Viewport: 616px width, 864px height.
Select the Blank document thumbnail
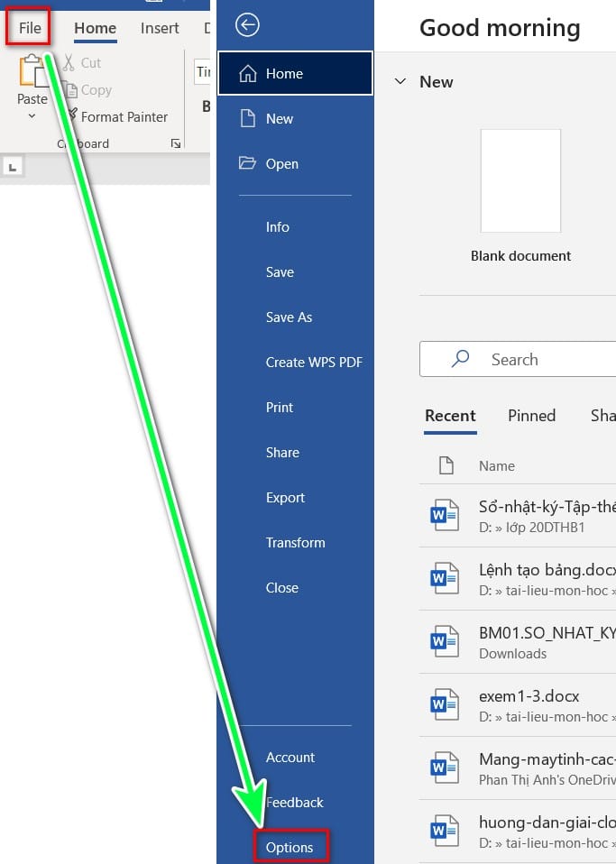(x=520, y=180)
